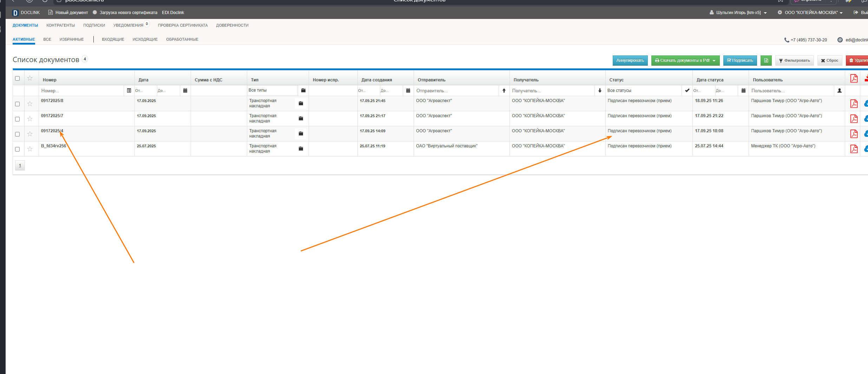
Task: Click Новый документ link
Action: coord(68,13)
